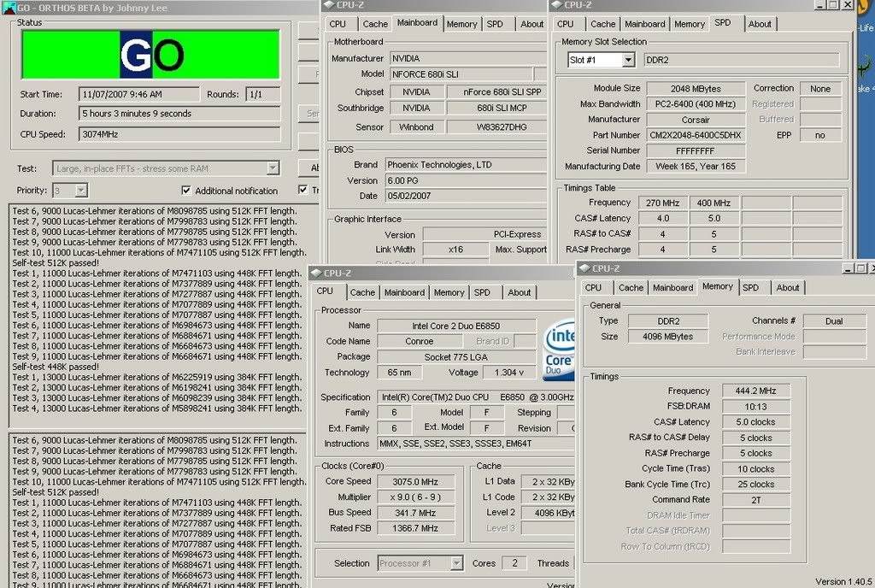The width and height of the screenshot is (875, 588).
Task: Click the motherboard Model value 'NFORCE 680i SLI'
Action: [x=461, y=74]
